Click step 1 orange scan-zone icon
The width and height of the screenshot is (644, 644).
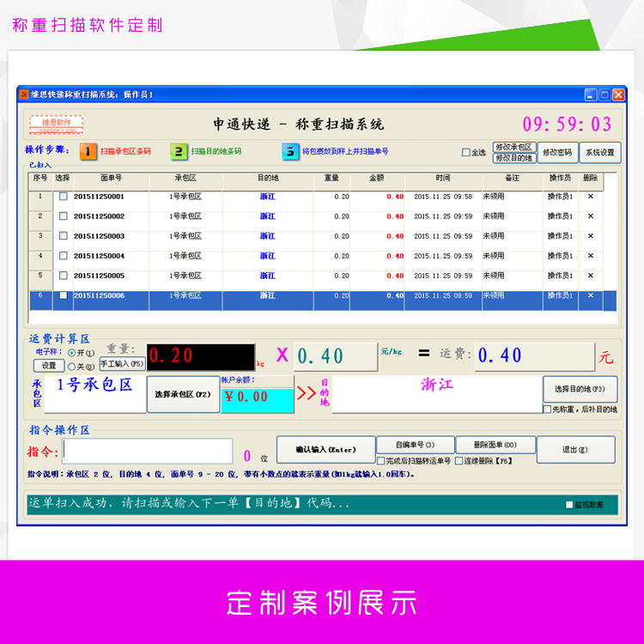click(x=88, y=151)
